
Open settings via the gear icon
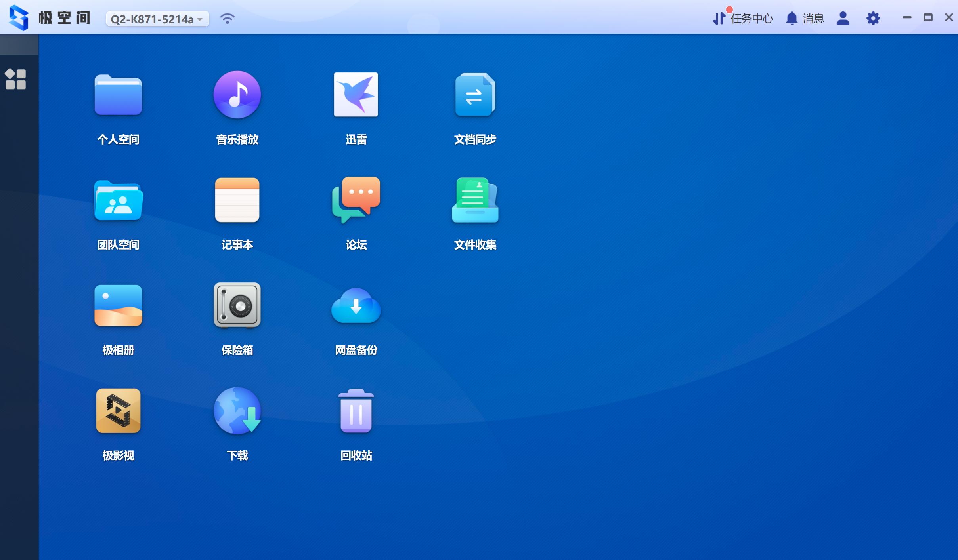873,18
